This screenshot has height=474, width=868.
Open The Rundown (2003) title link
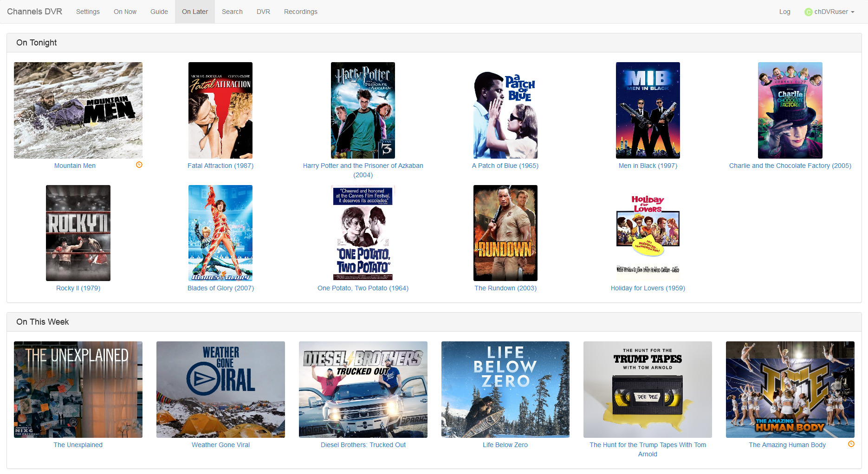click(x=505, y=288)
